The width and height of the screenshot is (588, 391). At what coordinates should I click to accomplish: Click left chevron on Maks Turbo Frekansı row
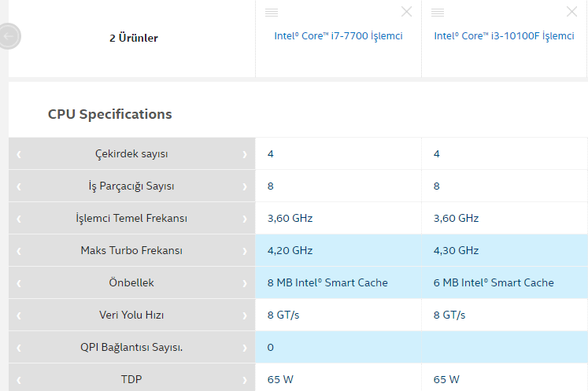(19, 251)
